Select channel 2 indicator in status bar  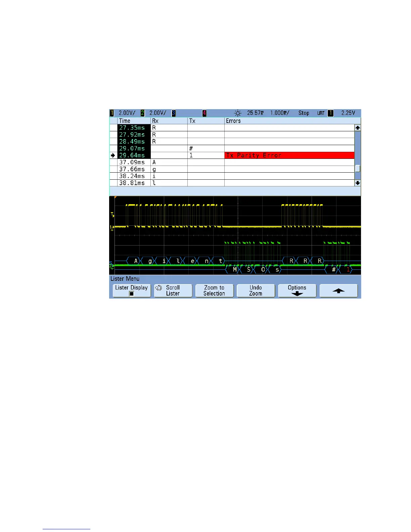[143, 113]
